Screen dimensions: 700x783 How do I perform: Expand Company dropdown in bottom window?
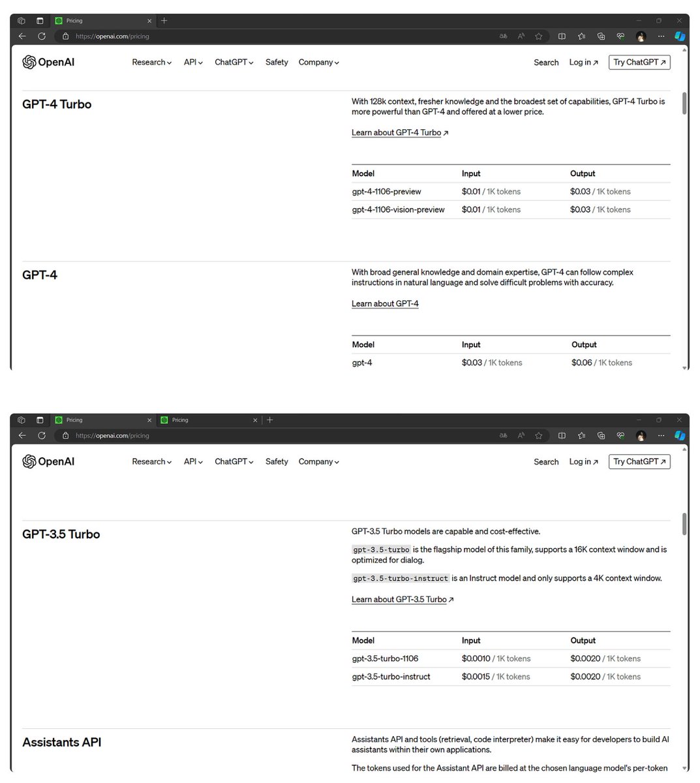(319, 462)
